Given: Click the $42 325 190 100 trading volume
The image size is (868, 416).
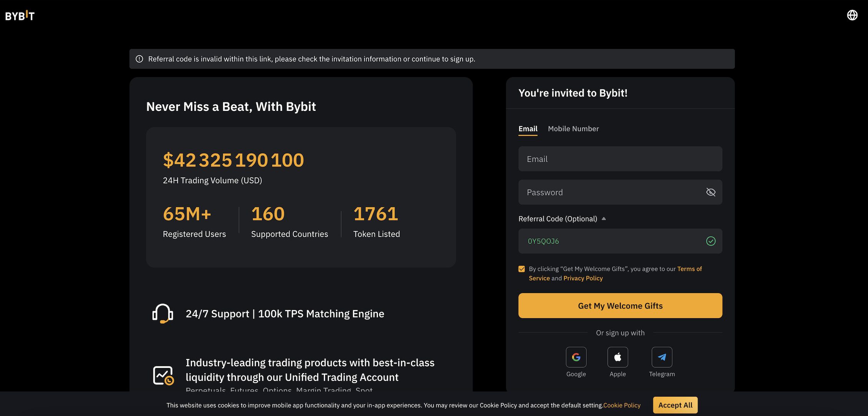Looking at the screenshot, I should (234, 160).
